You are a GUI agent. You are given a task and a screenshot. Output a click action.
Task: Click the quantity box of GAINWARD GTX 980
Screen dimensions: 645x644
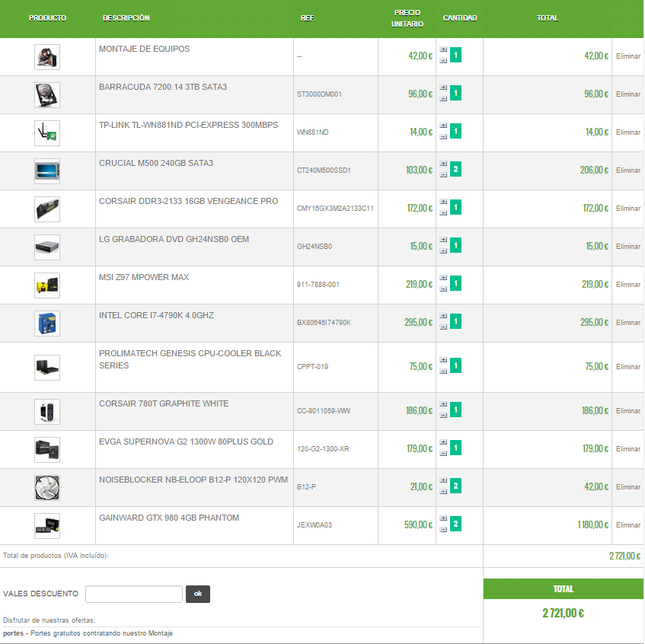[456, 524]
